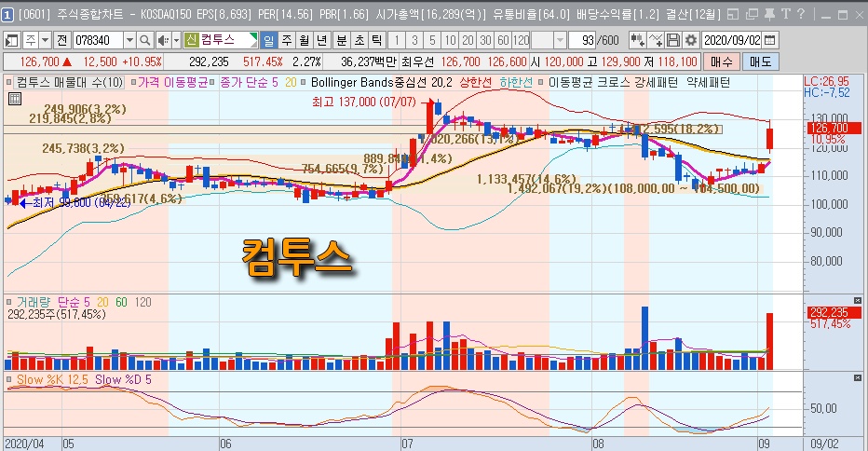Screen dimensions: 868x451
Task: Click the detach window icon in title bar
Action: pyautogui.click(x=752, y=14)
